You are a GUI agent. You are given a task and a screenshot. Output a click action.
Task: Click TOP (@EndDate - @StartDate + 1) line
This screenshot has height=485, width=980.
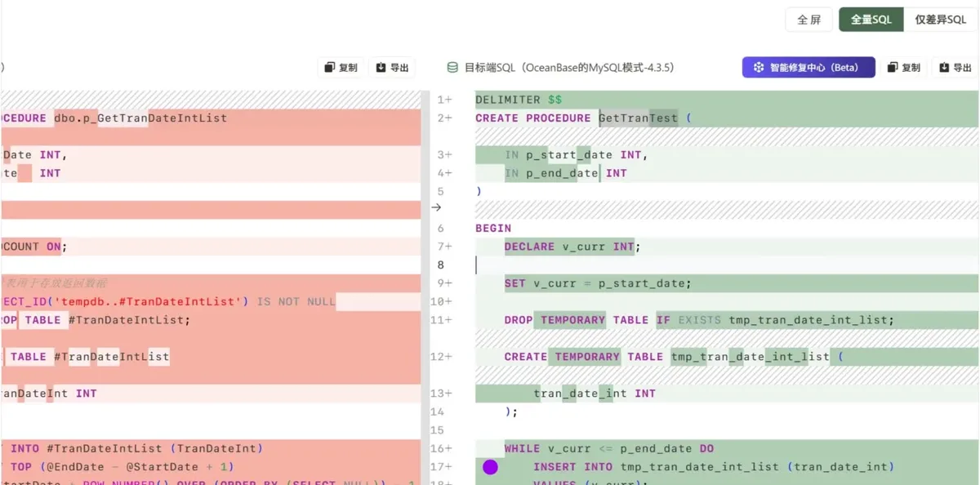122,467
